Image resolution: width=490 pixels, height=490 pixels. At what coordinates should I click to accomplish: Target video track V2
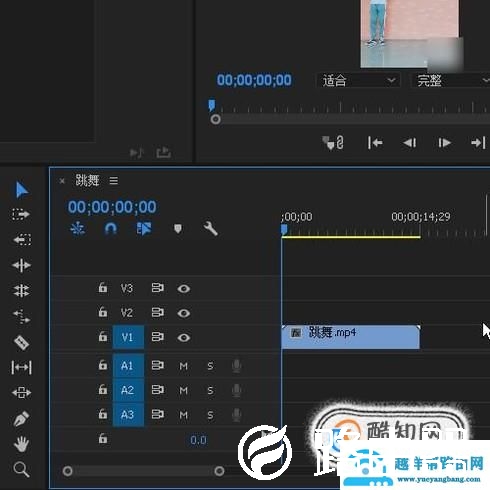[127, 313]
